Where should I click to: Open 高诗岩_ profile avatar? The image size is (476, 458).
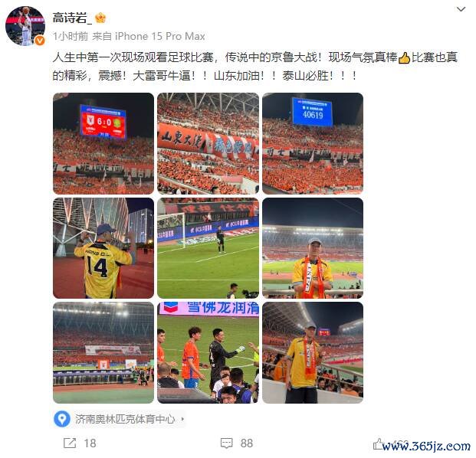pos(25,26)
